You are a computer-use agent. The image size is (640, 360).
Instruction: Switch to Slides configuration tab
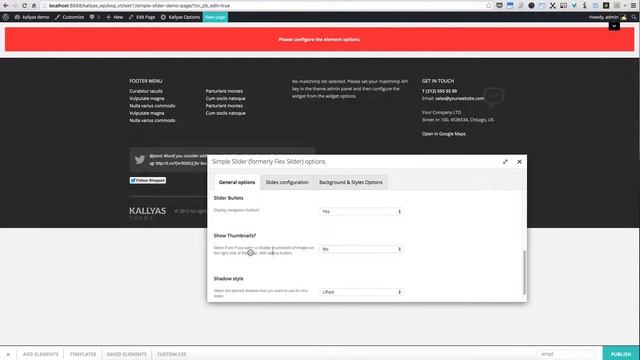tap(287, 182)
